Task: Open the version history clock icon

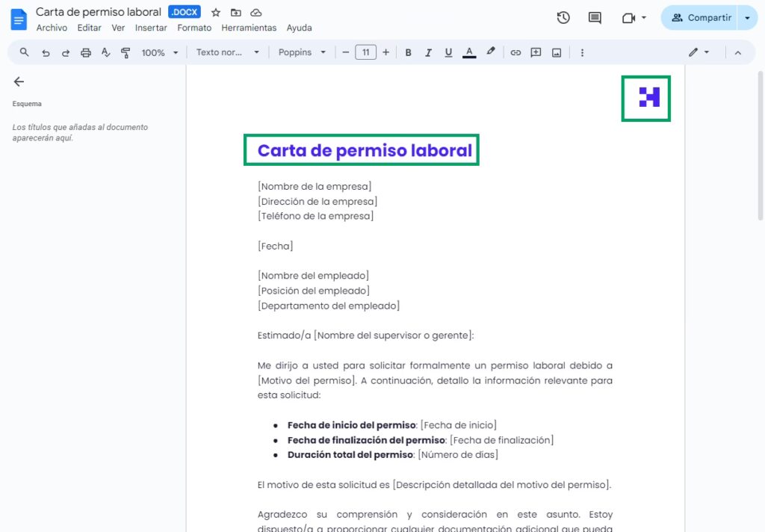Action: (x=564, y=18)
